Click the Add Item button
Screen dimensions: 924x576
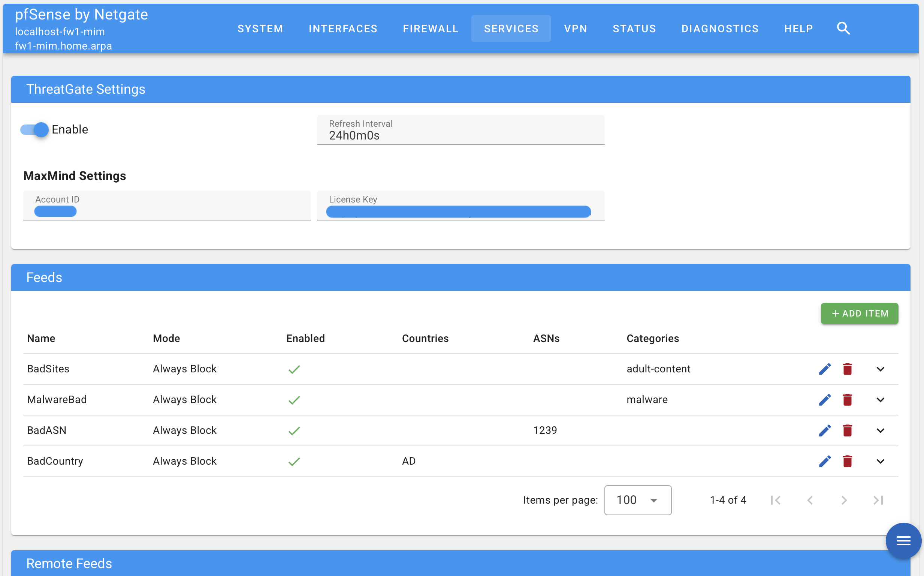tap(859, 313)
